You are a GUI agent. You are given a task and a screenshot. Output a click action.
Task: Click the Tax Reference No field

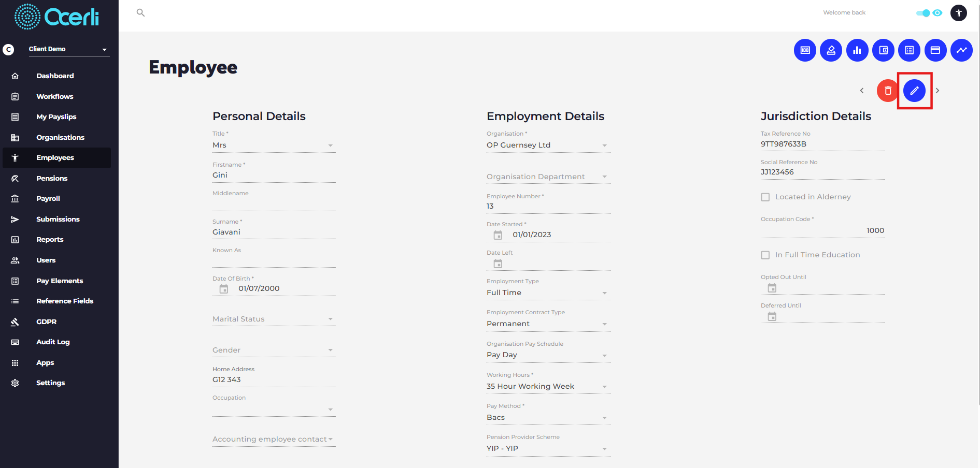point(822,144)
